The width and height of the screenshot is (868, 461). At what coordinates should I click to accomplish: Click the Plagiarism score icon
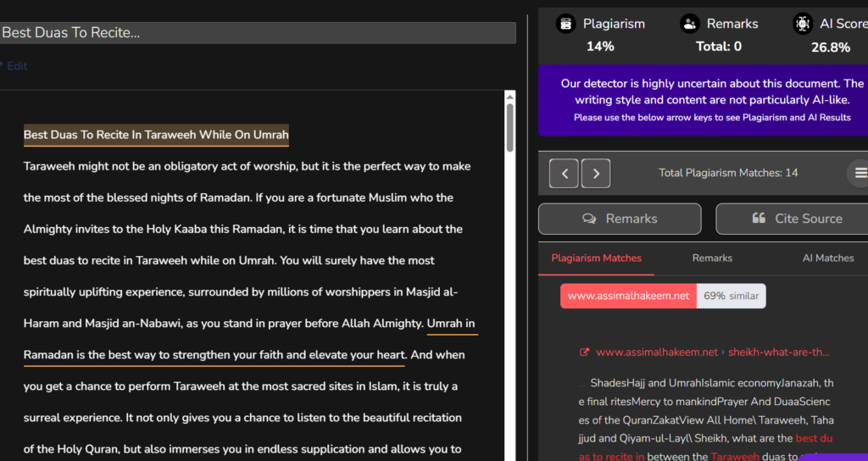point(565,24)
